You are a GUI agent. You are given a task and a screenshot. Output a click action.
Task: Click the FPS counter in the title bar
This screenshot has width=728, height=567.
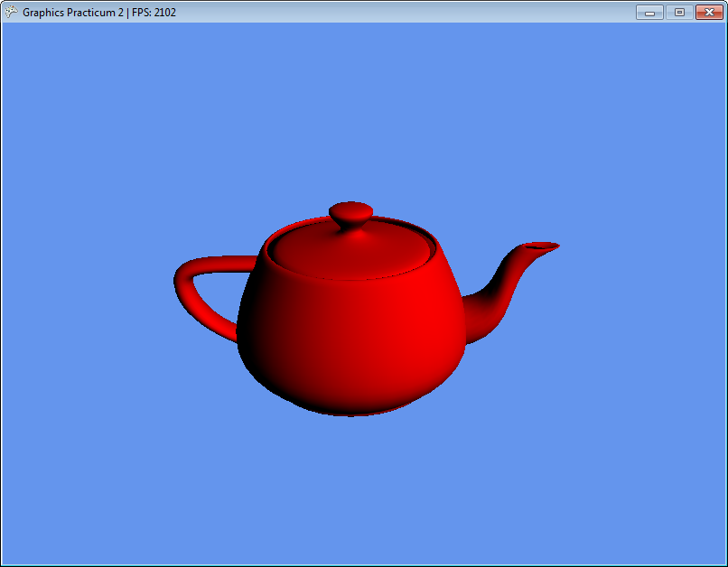[154, 13]
